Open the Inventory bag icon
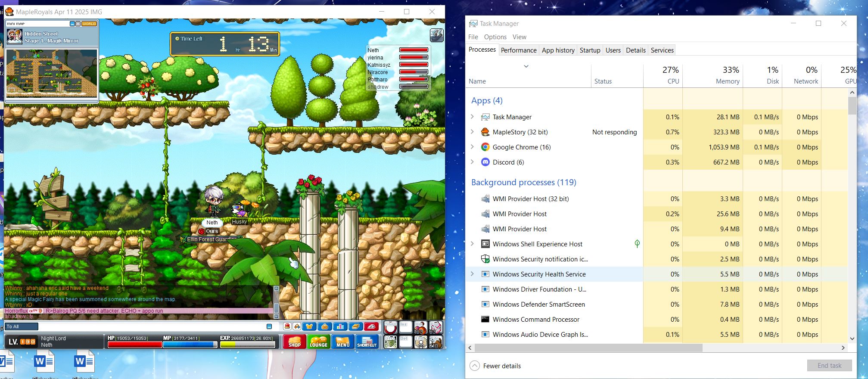 tap(325, 326)
